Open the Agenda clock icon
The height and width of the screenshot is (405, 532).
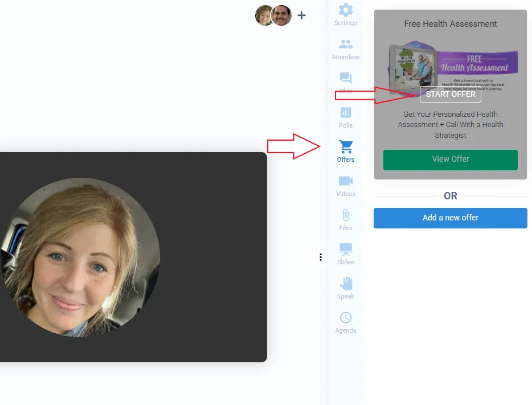tap(346, 318)
